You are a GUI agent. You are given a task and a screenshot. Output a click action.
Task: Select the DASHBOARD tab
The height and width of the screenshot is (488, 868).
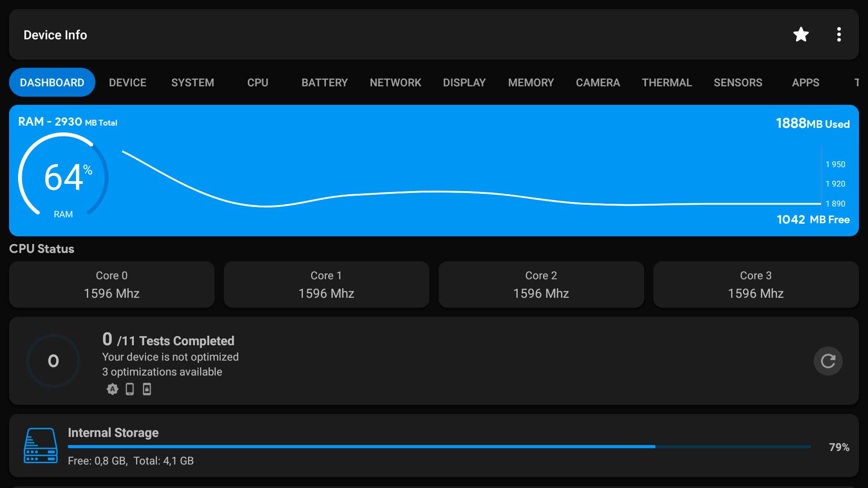pos(52,83)
